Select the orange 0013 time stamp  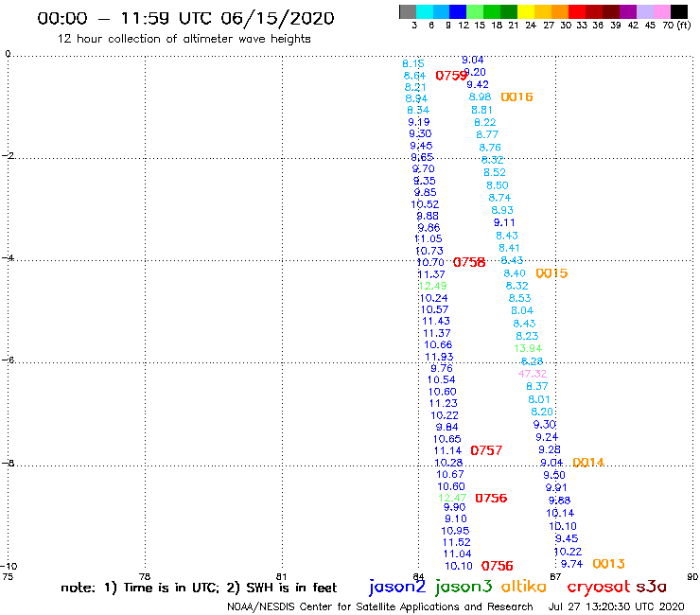tap(608, 564)
